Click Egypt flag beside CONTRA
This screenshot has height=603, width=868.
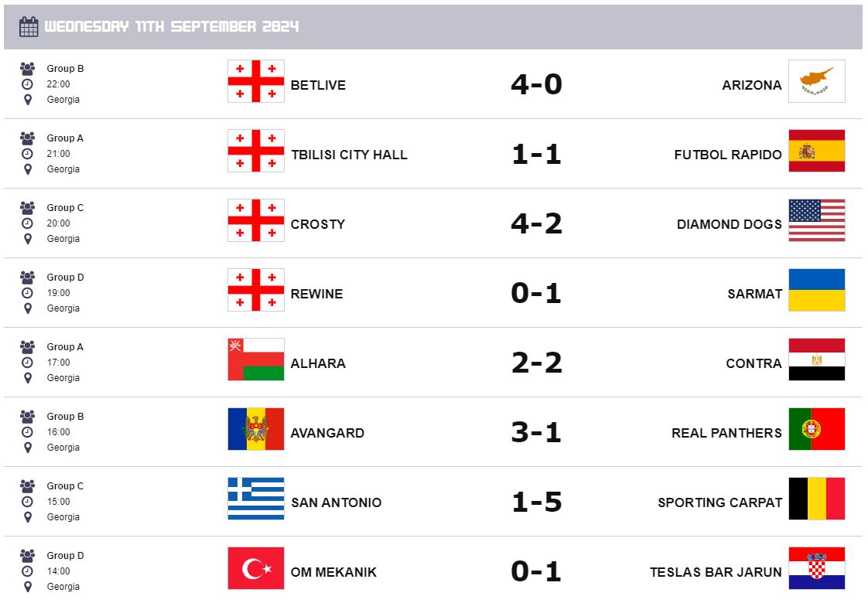pos(816,359)
